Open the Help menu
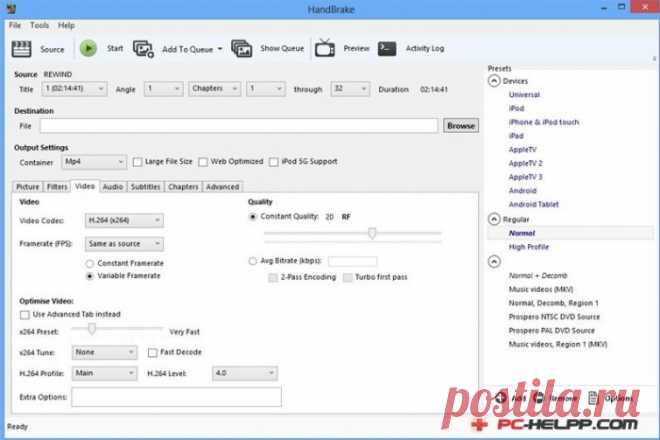Image resolution: width=660 pixels, height=440 pixels. (x=67, y=25)
